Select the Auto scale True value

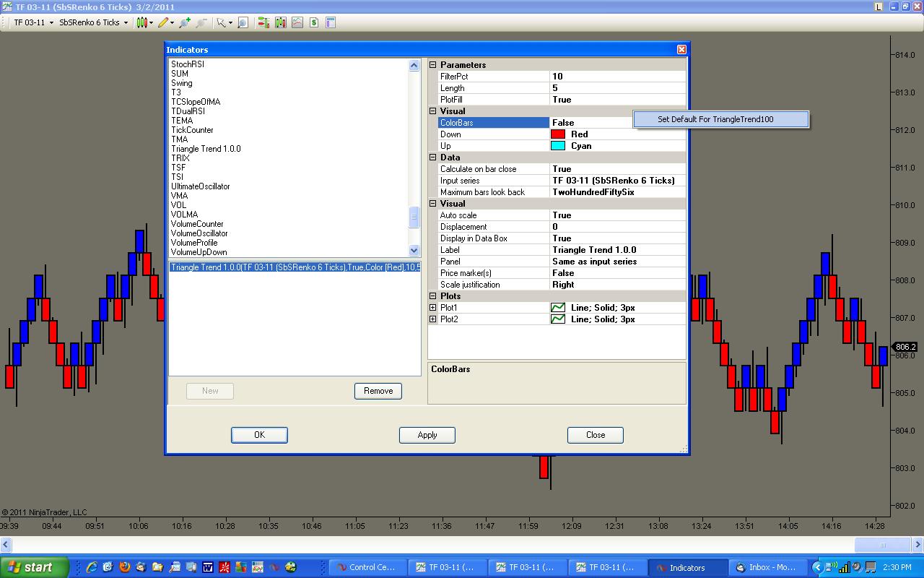[x=617, y=215]
